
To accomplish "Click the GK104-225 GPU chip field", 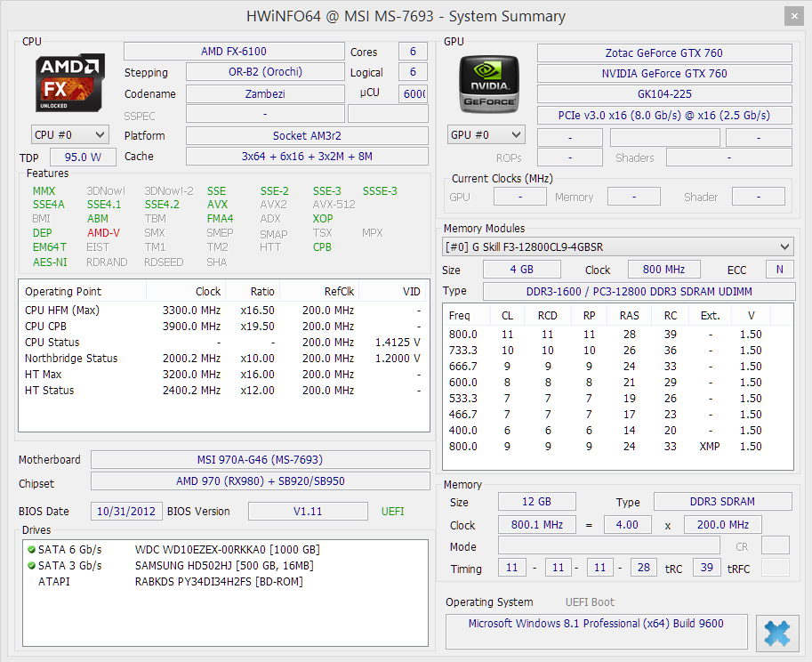I will [x=664, y=94].
